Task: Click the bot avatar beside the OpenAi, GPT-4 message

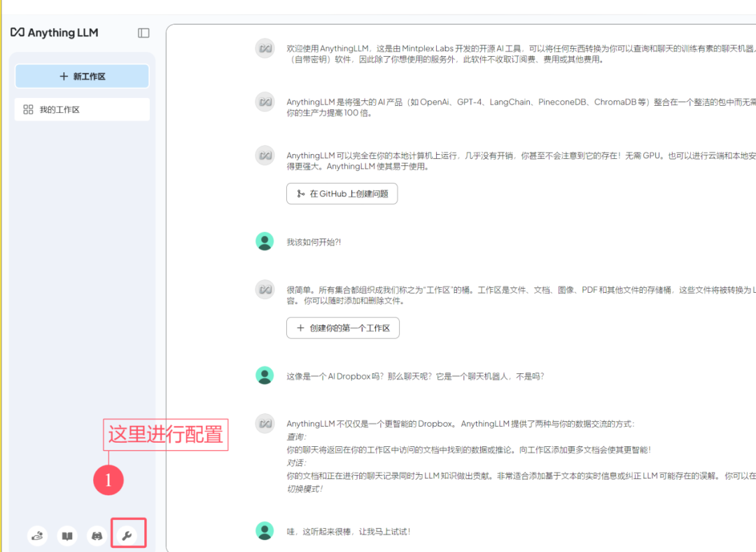Action: click(265, 102)
